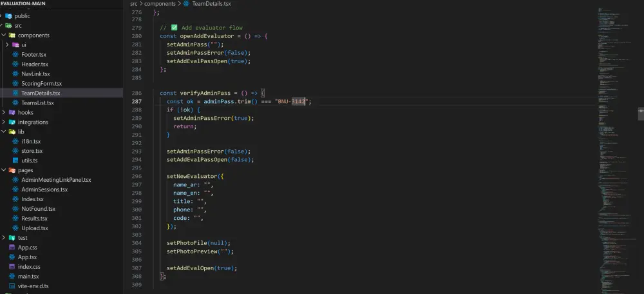Click the test folder icon
Viewport: 644px width, 294px height.
click(12, 238)
